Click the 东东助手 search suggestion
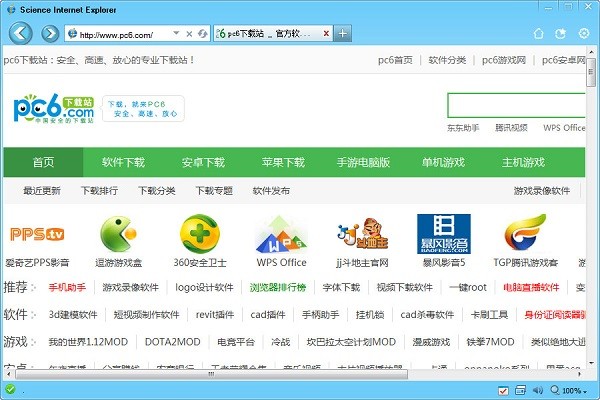 tap(463, 128)
